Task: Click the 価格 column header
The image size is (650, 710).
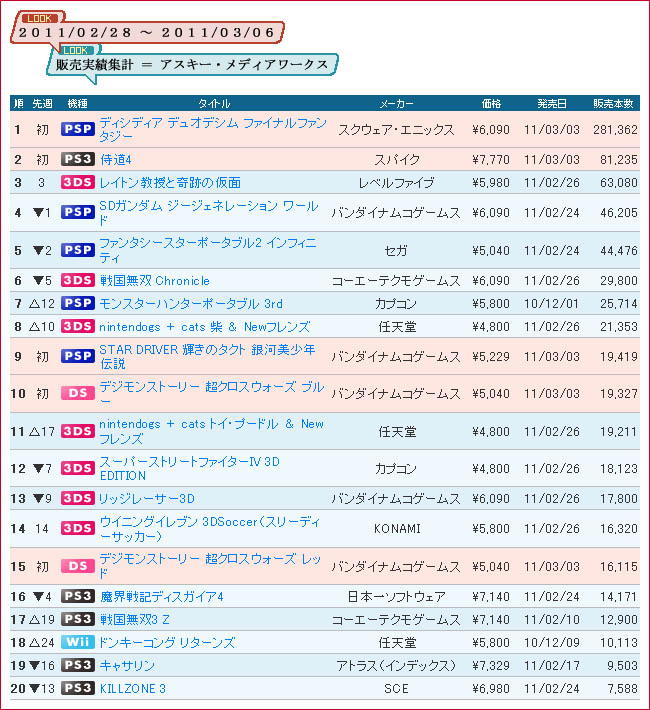Action: point(491,103)
